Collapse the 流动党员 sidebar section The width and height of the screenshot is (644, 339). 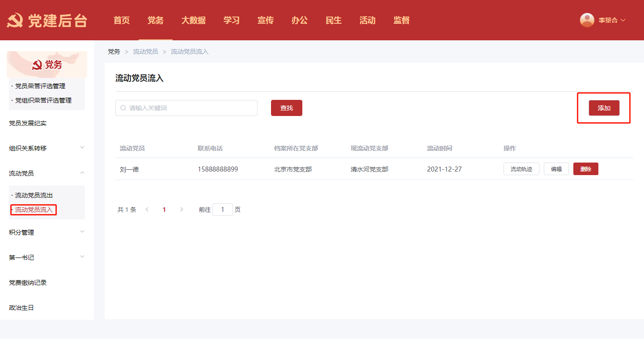point(82,173)
